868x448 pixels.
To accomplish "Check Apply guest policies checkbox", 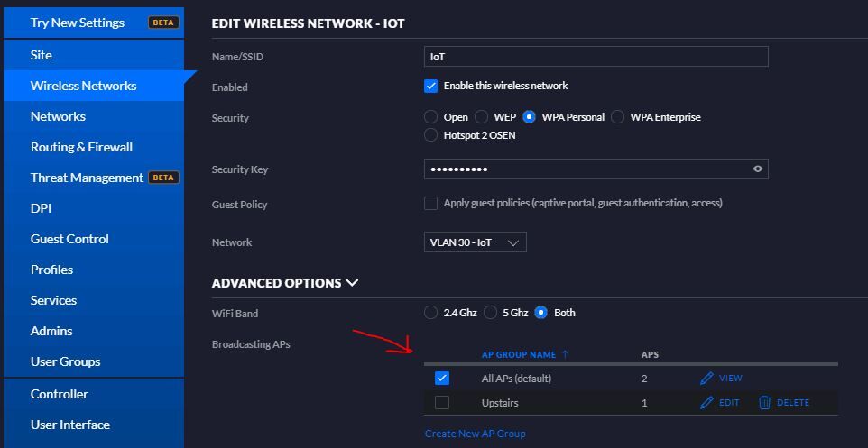I will coord(431,204).
